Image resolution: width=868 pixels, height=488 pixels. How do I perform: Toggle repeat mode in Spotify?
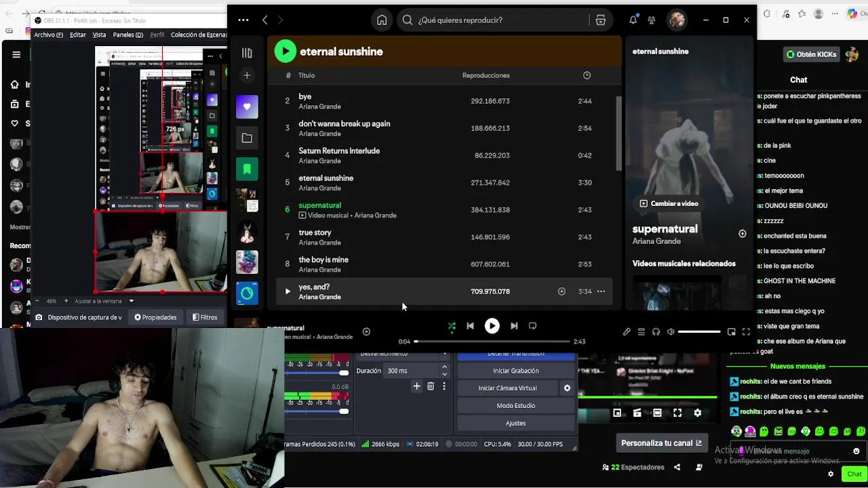(532, 326)
